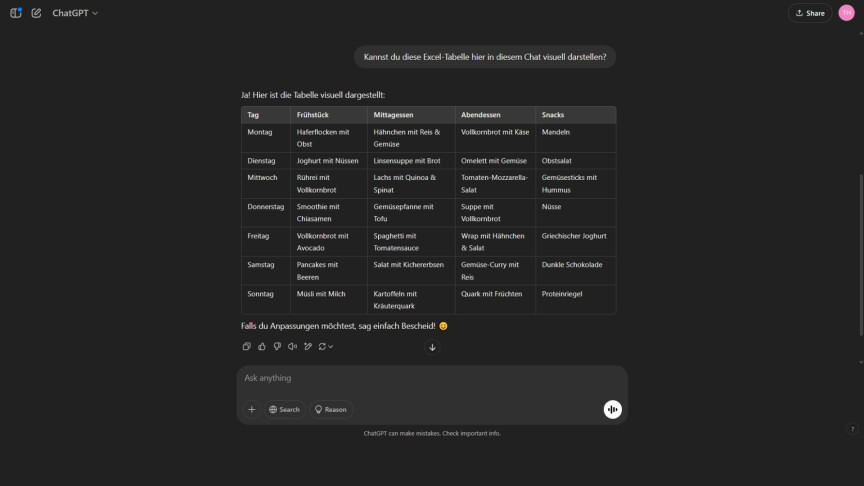Viewport: 864px width, 486px height.
Task: Give the response a thumbs up
Action: click(262, 347)
